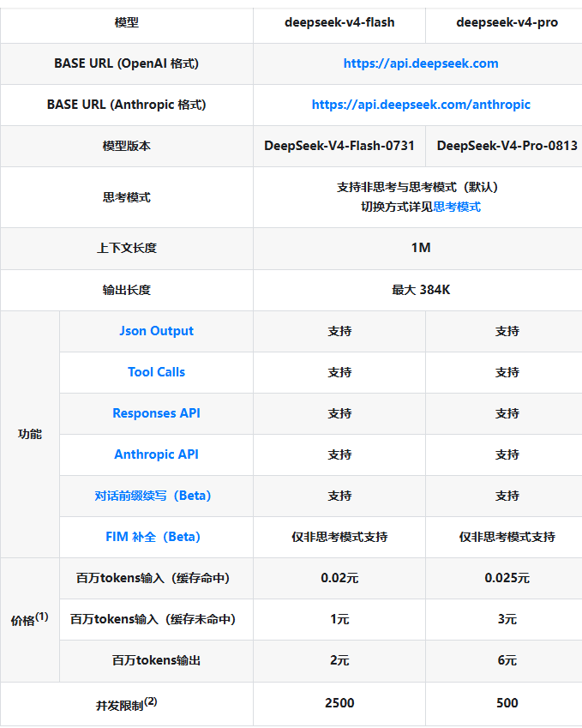
Task: Select the DeepSeek-V4-Flash-0731 version cell
Action: coord(339,146)
